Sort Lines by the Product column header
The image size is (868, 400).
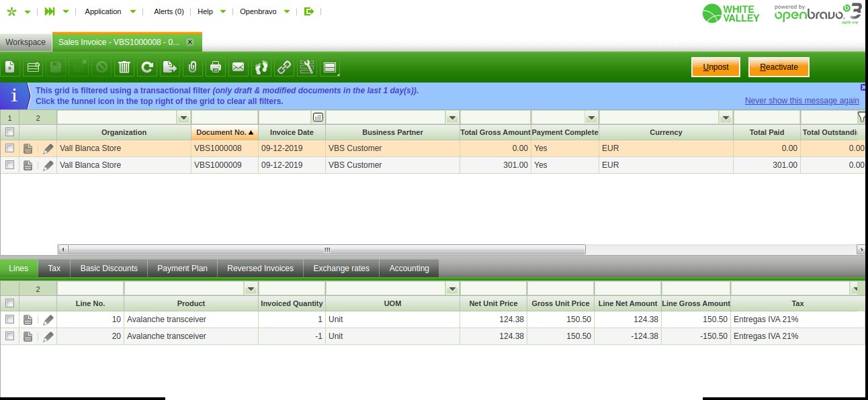pyautogui.click(x=191, y=303)
